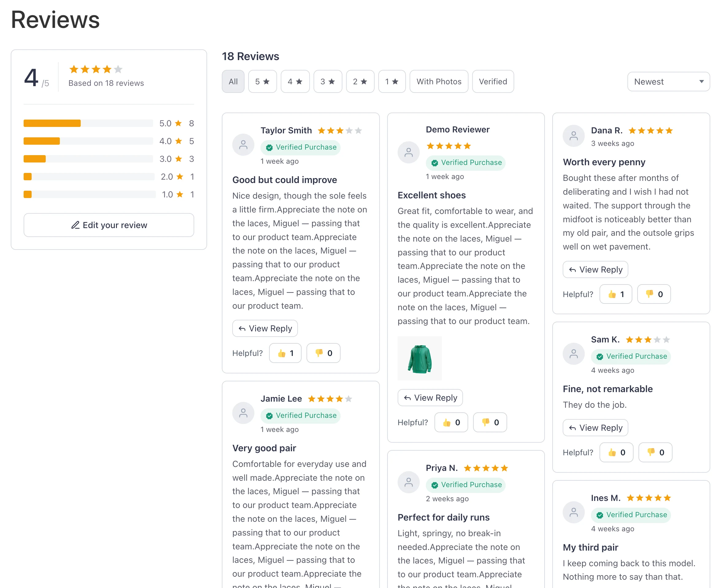Click thumbs-down on Sam K.'s review
This screenshot has width=721, height=588.
tap(655, 452)
